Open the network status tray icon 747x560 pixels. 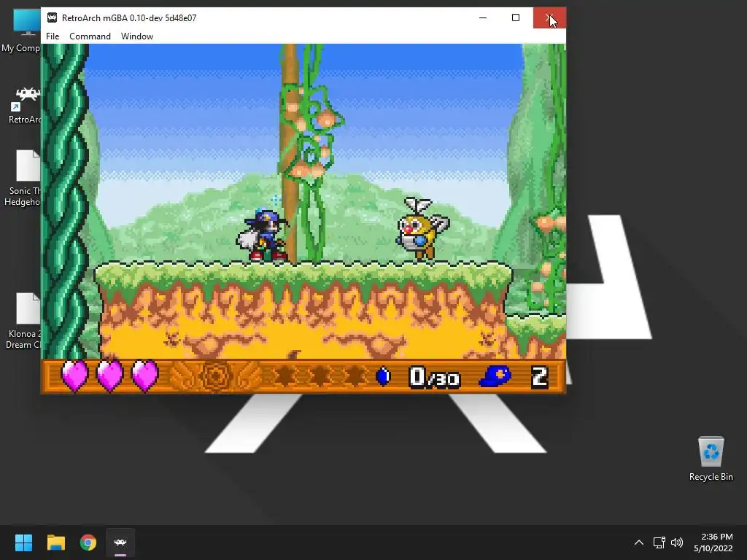[x=659, y=542]
